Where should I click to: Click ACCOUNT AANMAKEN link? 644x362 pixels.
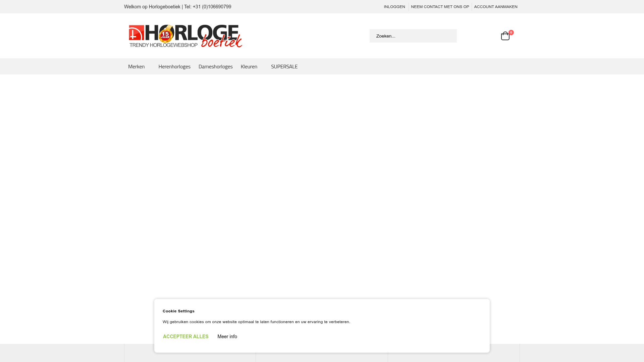(496, 7)
